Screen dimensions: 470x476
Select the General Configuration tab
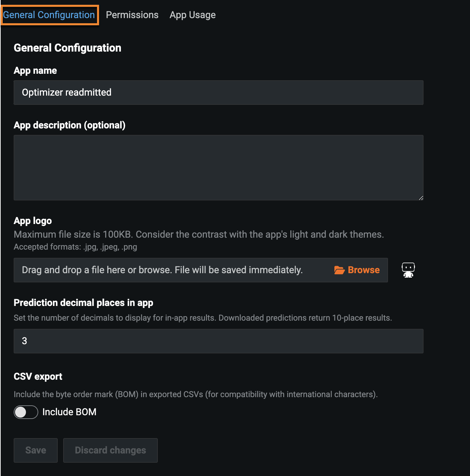click(49, 15)
